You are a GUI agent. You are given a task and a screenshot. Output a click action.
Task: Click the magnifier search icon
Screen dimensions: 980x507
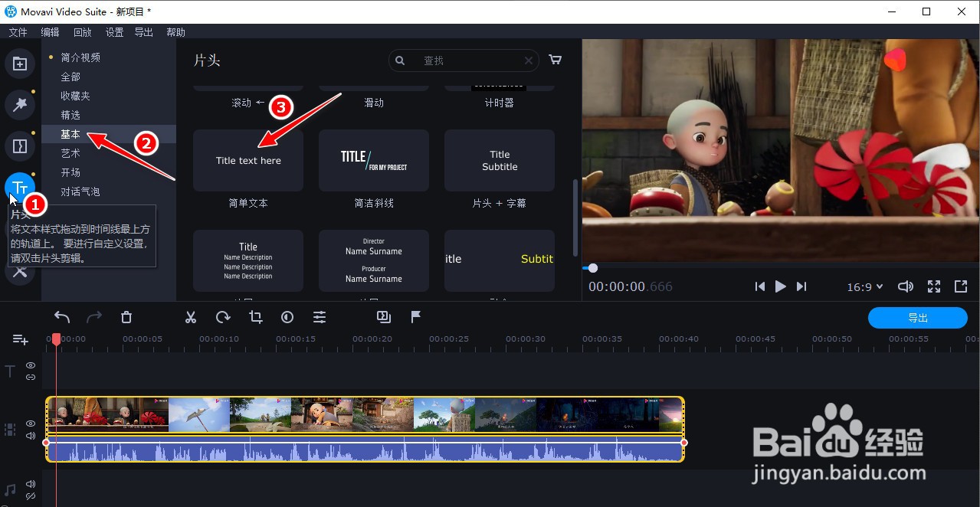coord(400,61)
